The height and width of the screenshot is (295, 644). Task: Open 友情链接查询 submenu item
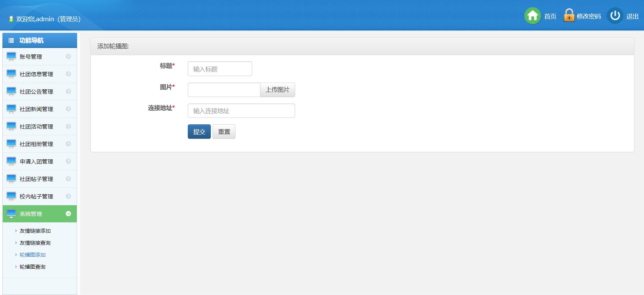tap(35, 243)
